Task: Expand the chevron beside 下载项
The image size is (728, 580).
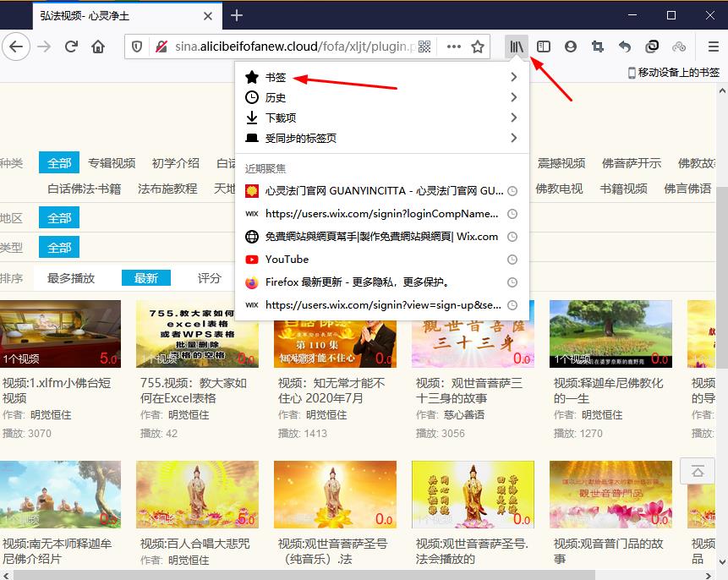Action: 513,118
